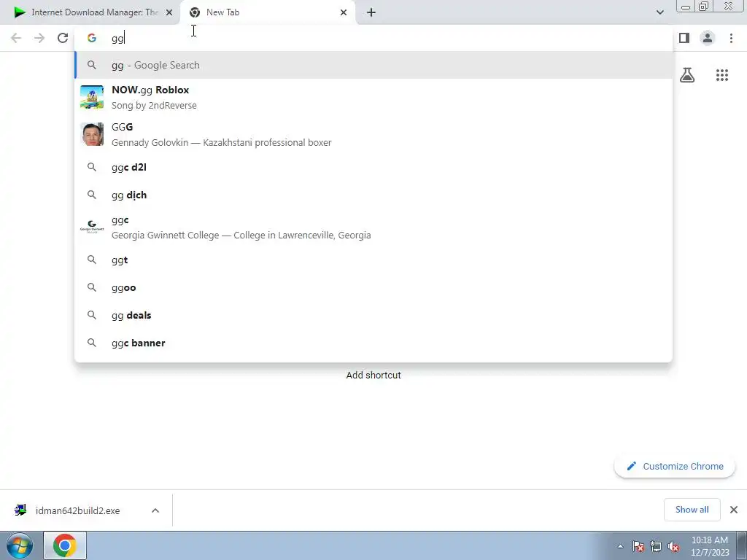Open Search Labs flask icon

[687, 75]
